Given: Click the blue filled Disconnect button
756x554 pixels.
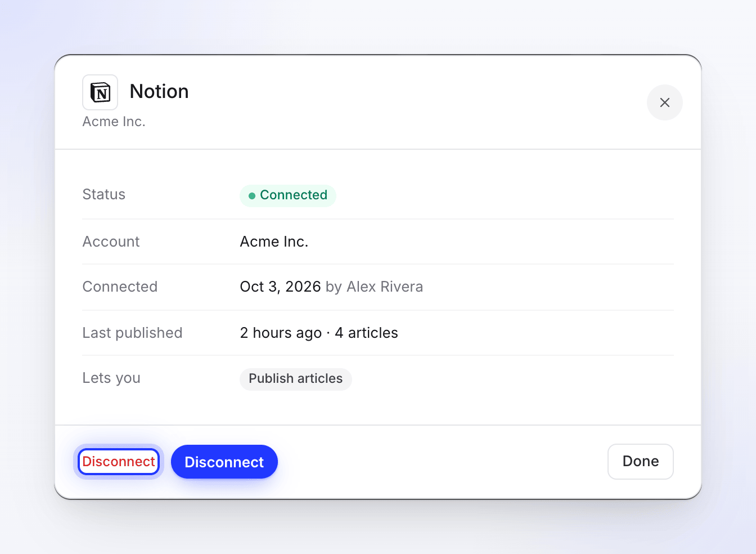Looking at the screenshot, I should [x=224, y=462].
